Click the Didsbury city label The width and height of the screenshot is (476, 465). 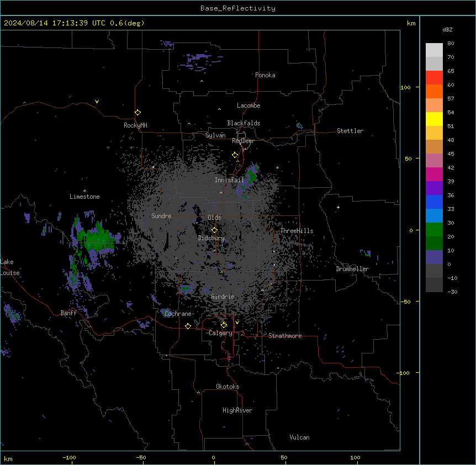pos(211,238)
